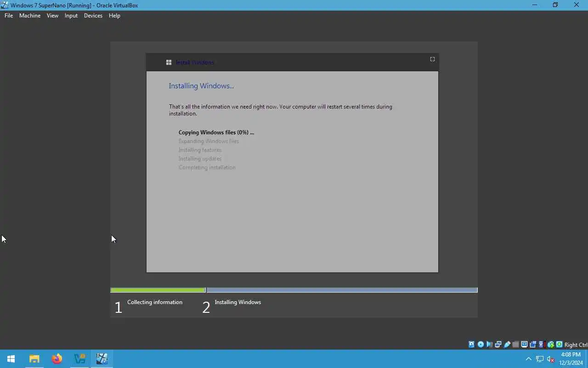588x368 pixels.
Task: Click the 'Installing Windows' stage label
Action: [x=237, y=302]
